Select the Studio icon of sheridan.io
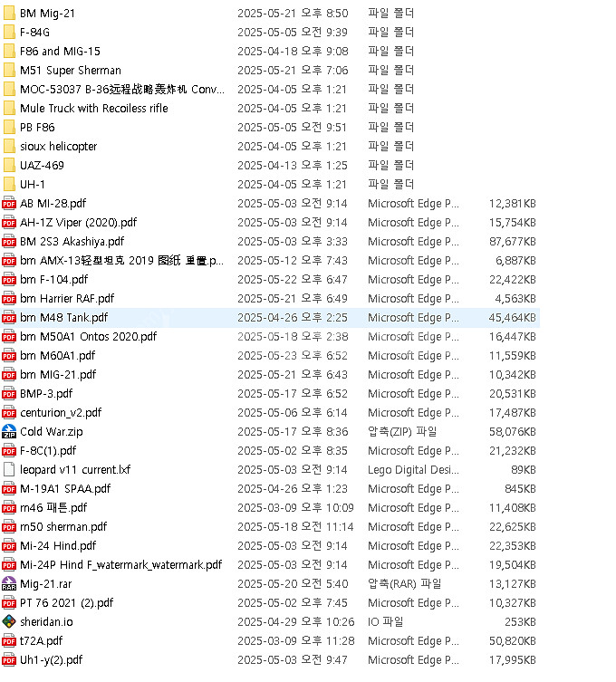The image size is (616, 682). point(9,621)
